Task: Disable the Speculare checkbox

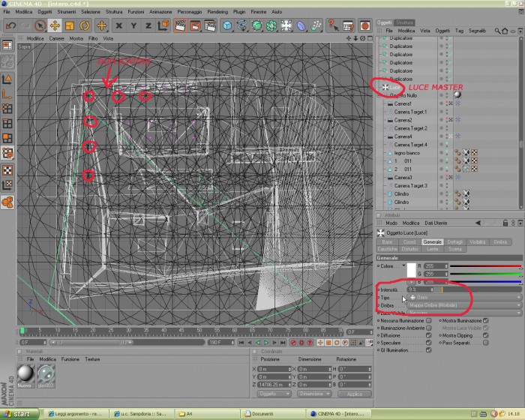Action: click(x=428, y=343)
